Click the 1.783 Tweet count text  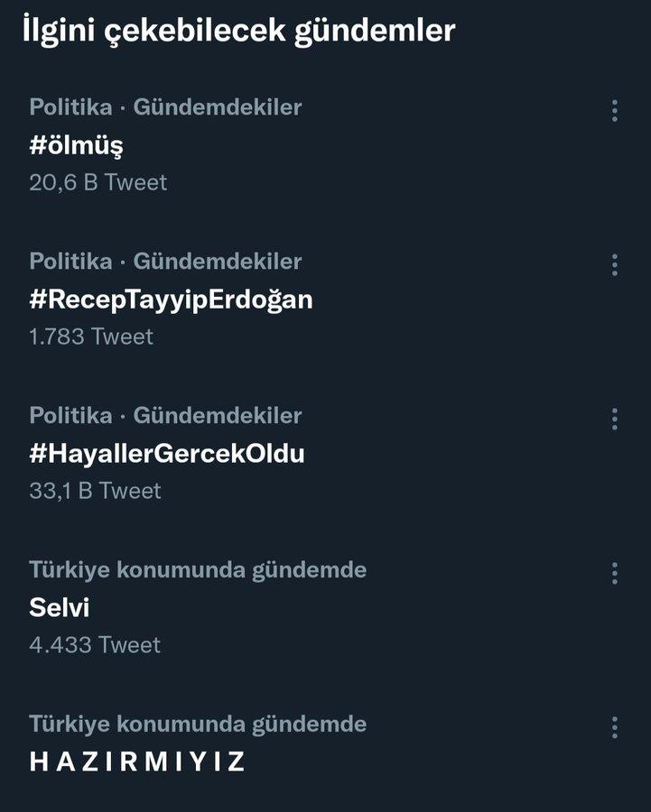(x=91, y=337)
